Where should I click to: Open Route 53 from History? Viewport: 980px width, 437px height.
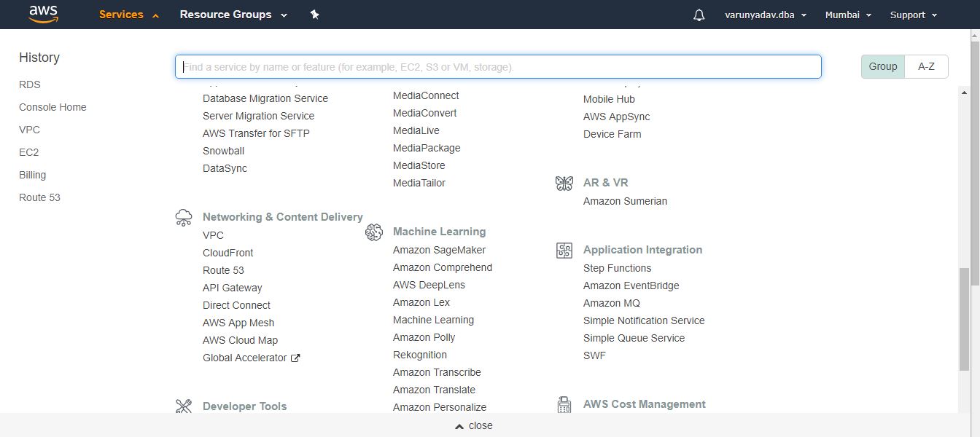point(39,197)
